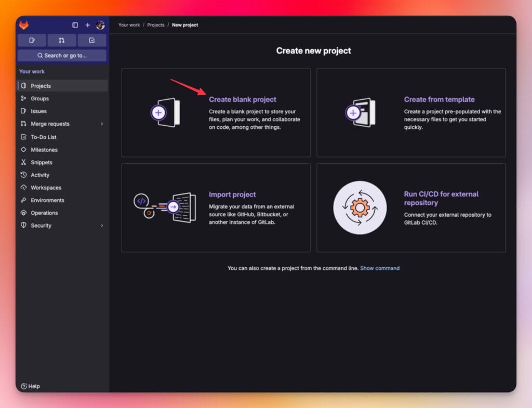
Task: Click Projects breadcrumb link
Action: [156, 25]
